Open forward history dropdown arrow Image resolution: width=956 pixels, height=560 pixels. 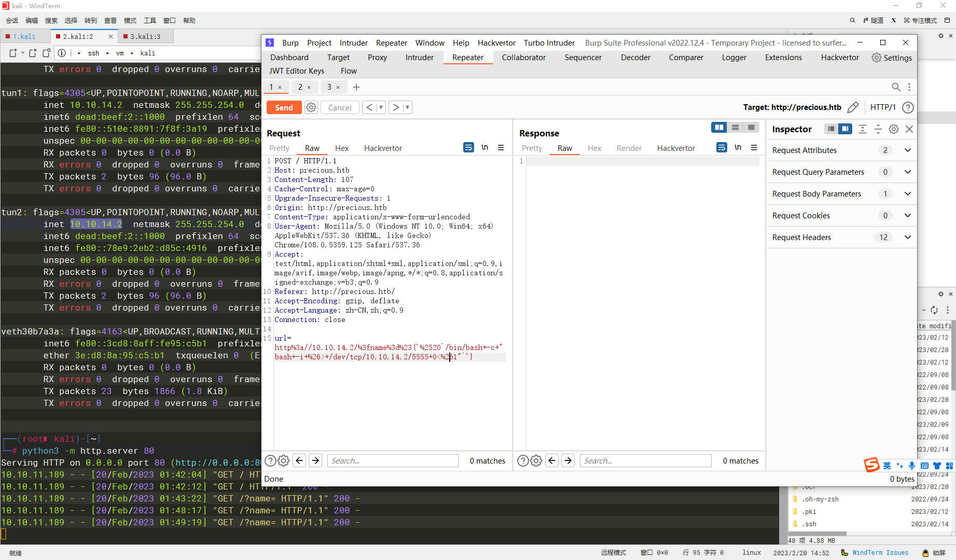[x=408, y=107]
